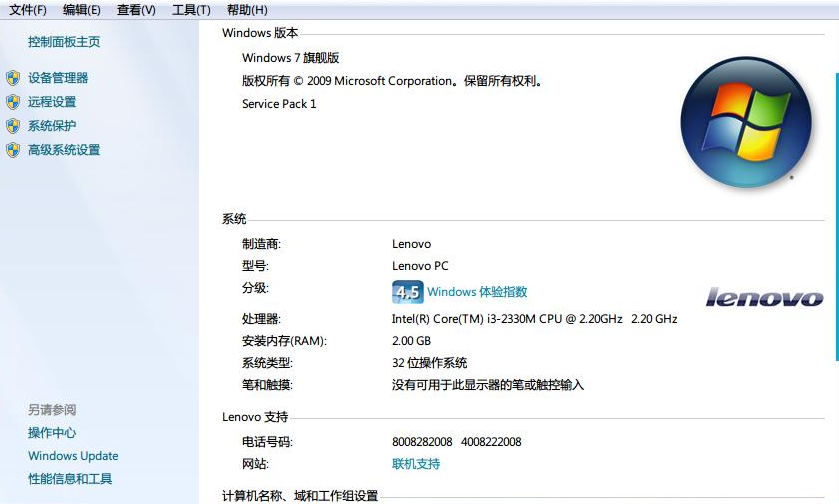
Task: Click the 系统类型: label
Action: [x=267, y=363]
